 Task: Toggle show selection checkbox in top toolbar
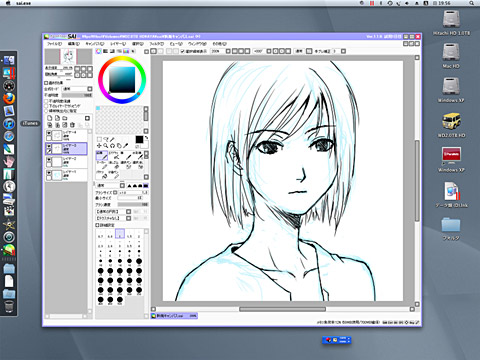pyautogui.click(x=182, y=51)
